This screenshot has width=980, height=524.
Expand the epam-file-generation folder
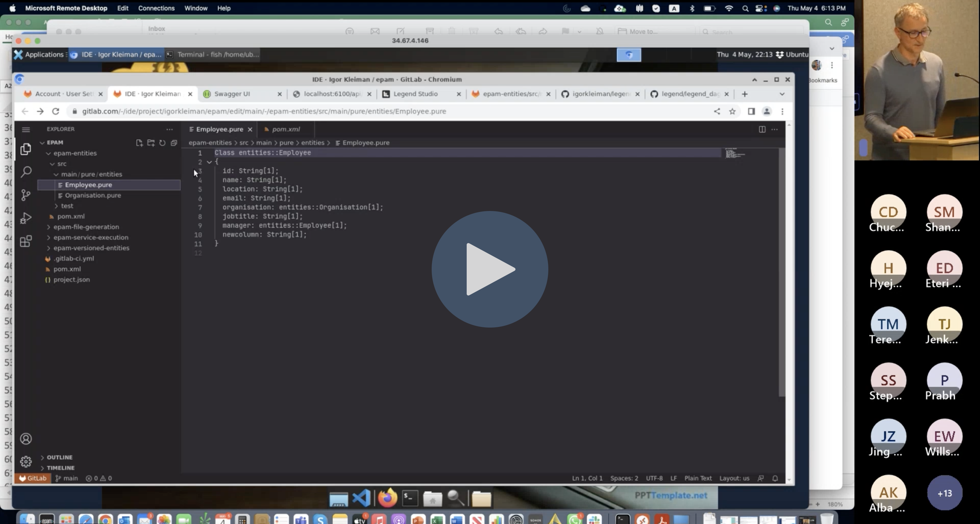[86, 227]
